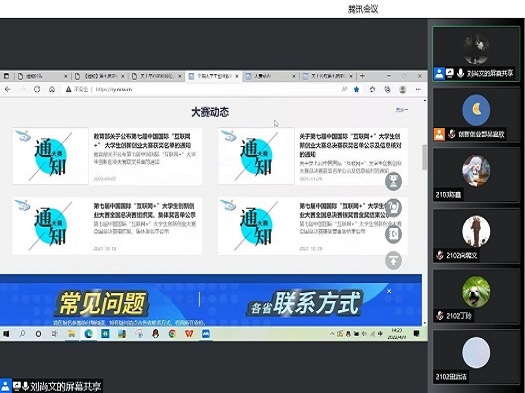Open WPS Office from the taskbar

(189, 333)
